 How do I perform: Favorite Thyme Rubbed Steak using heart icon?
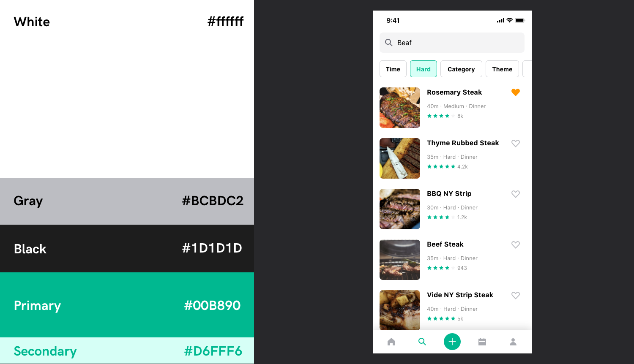click(x=516, y=143)
